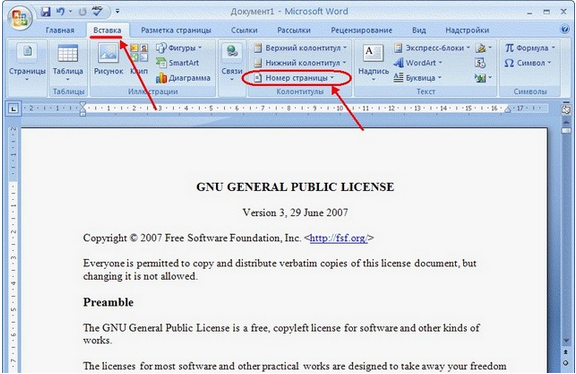The image size is (576, 374).
Task: Open the Таблица table icon
Action: click(x=68, y=62)
